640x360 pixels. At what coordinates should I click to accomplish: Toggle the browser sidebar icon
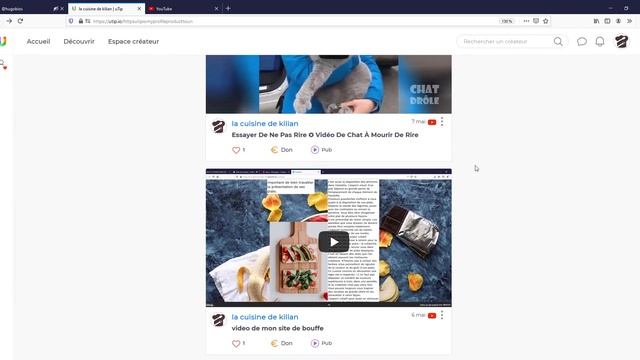tap(607, 21)
